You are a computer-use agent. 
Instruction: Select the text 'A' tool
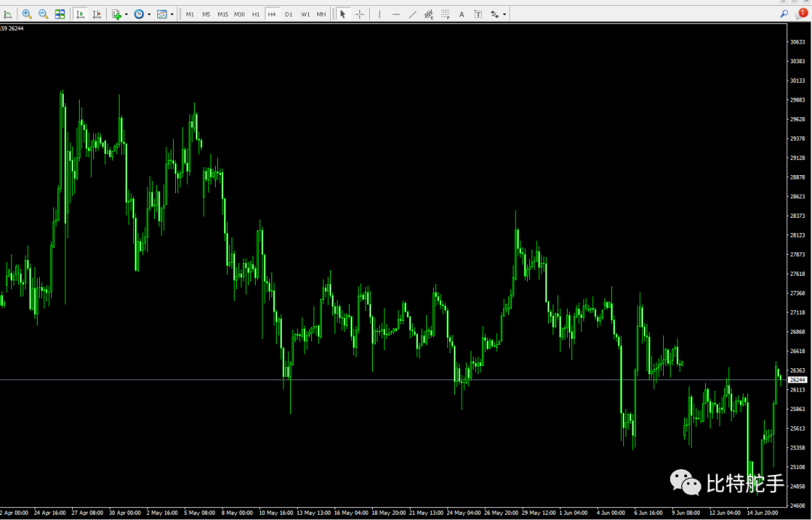[x=462, y=14]
